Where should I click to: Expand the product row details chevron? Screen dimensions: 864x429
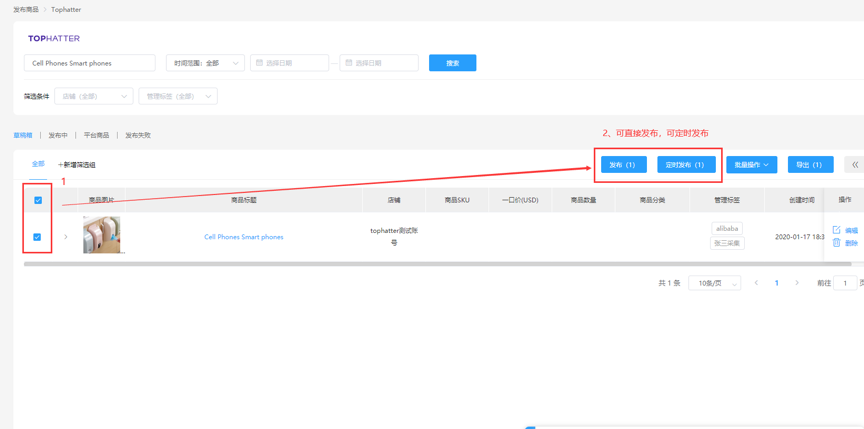coord(66,237)
